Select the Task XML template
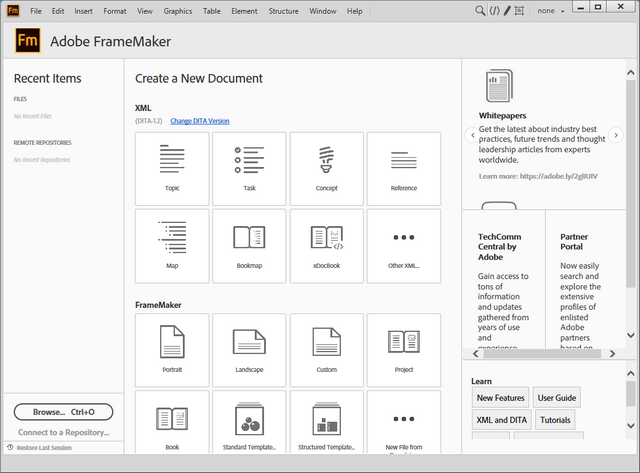This screenshot has width=640, height=473. 249,168
